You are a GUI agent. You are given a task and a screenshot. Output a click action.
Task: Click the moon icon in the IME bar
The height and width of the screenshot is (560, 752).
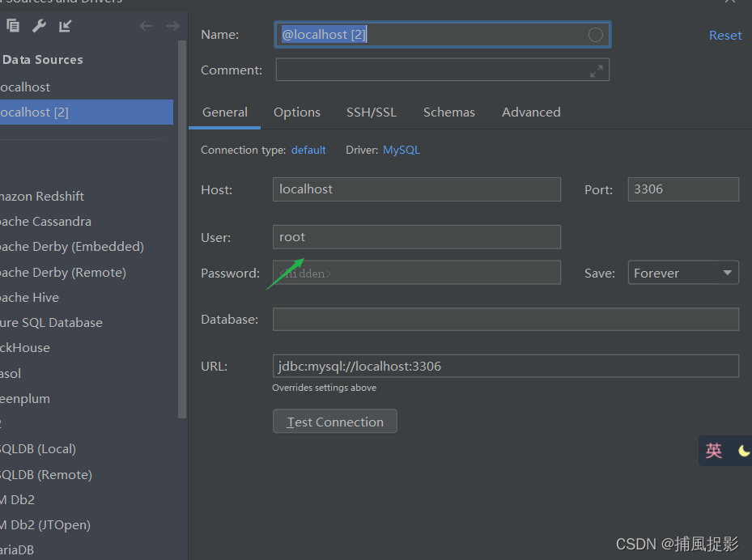tap(743, 451)
